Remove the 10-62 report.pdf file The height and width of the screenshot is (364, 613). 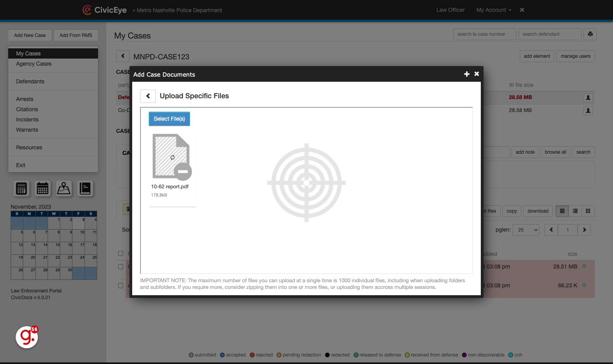(x=183, y=171)
